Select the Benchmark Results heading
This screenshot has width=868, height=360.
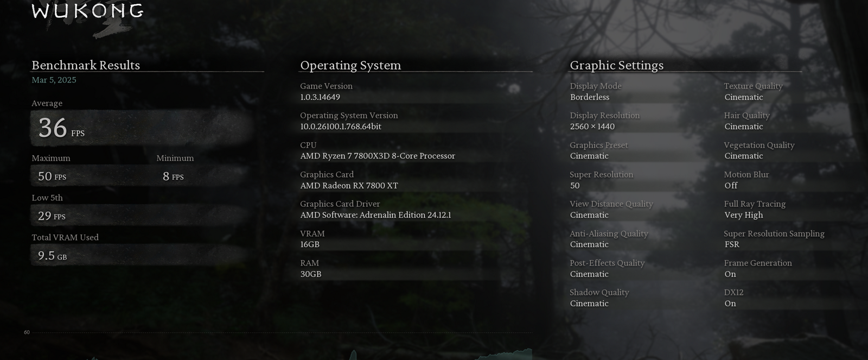point(86,65)
